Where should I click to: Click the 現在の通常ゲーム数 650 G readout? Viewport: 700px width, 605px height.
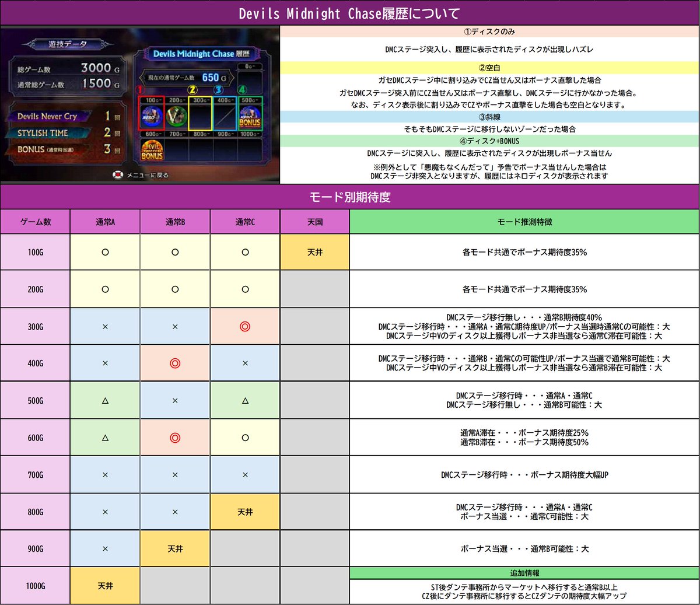tap(187, 78)
